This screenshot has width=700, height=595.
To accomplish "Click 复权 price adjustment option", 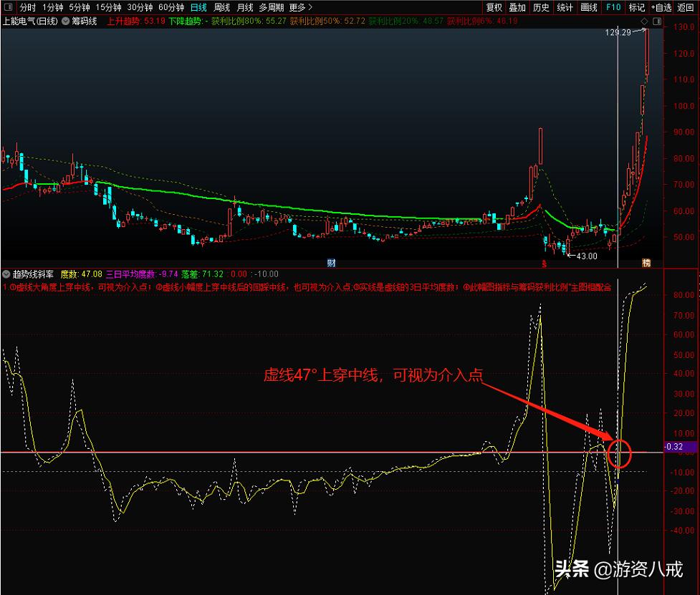I will click(494, 7).
